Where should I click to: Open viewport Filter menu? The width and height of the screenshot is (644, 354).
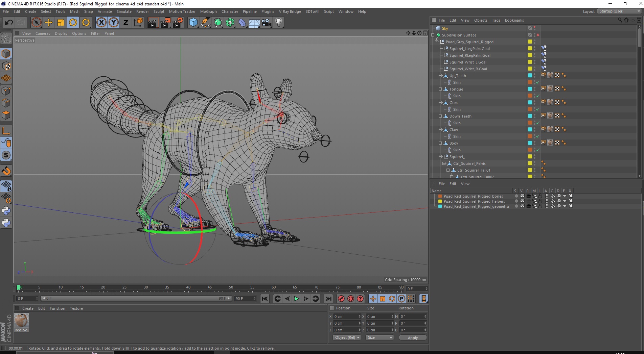pos(95,33)
